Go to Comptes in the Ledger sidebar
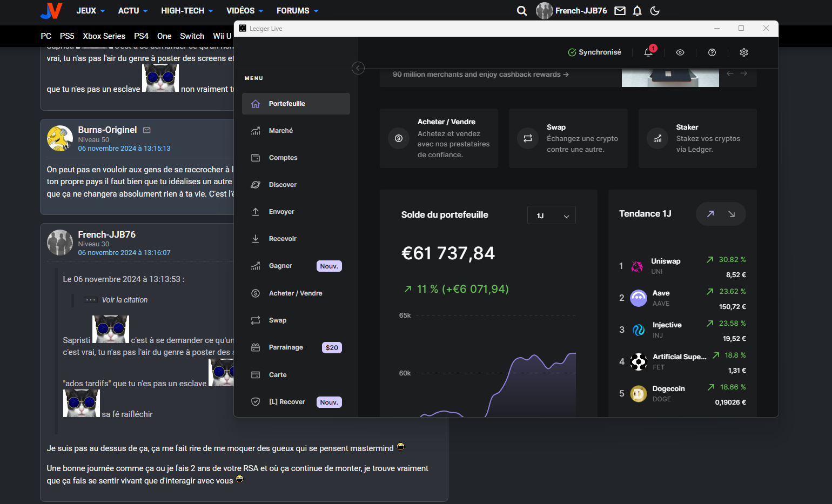Viewport: 832px width, 504px height. pos(296,158)
